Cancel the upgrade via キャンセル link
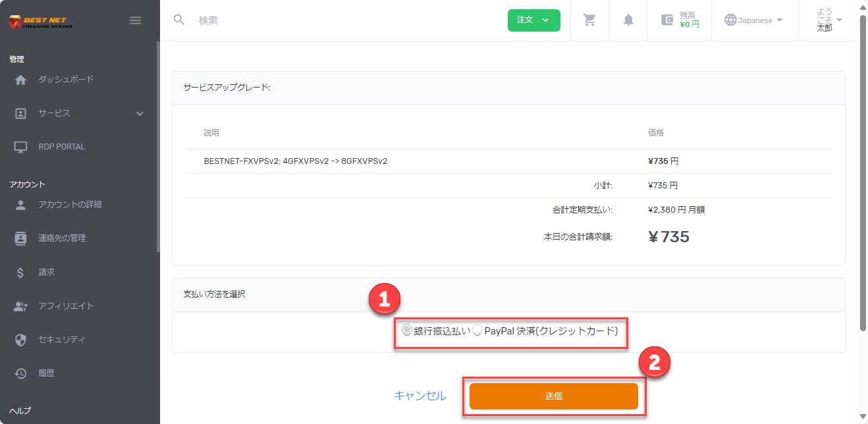The image size is (868, 424). coord(420,396)
